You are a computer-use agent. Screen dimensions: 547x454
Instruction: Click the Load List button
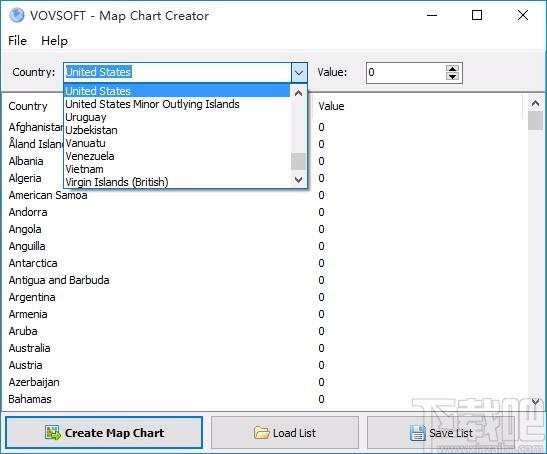click(x=285, y=433)
